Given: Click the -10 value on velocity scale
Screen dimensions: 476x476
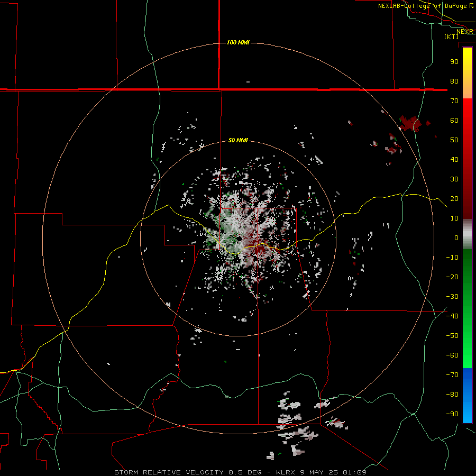Looking at the screenshot, I should (x=452, y=258).
